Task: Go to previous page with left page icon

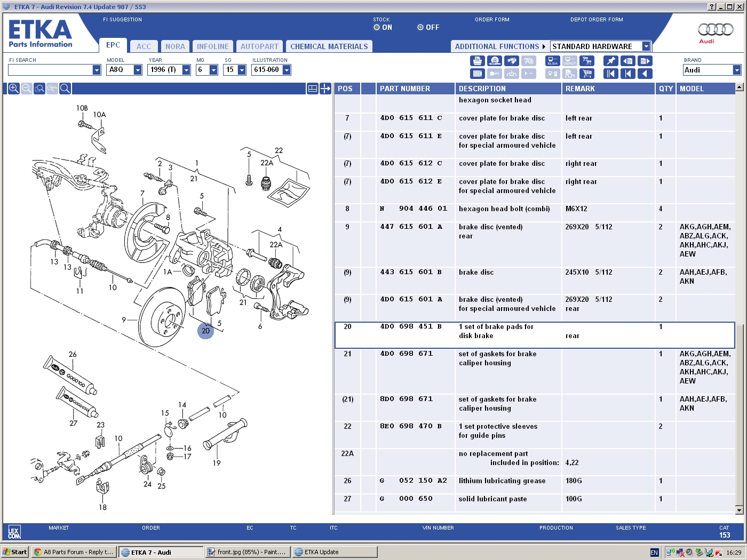Action: pos(628,61)
